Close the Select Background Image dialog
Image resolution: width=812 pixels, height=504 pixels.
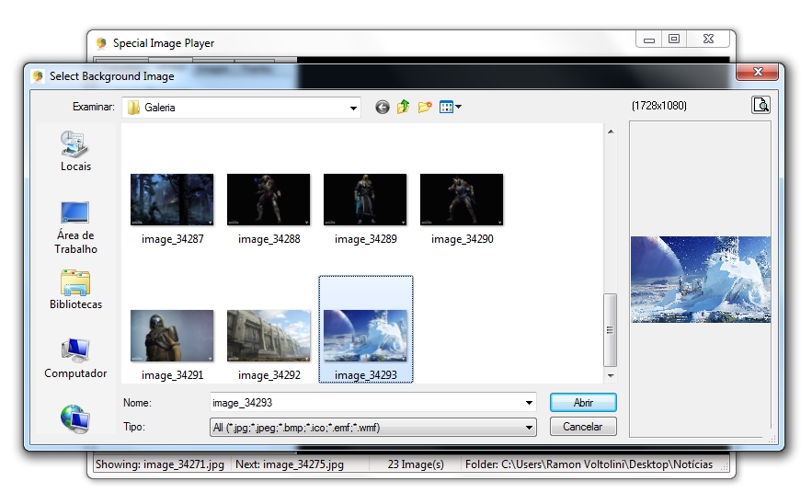(758, 72)
